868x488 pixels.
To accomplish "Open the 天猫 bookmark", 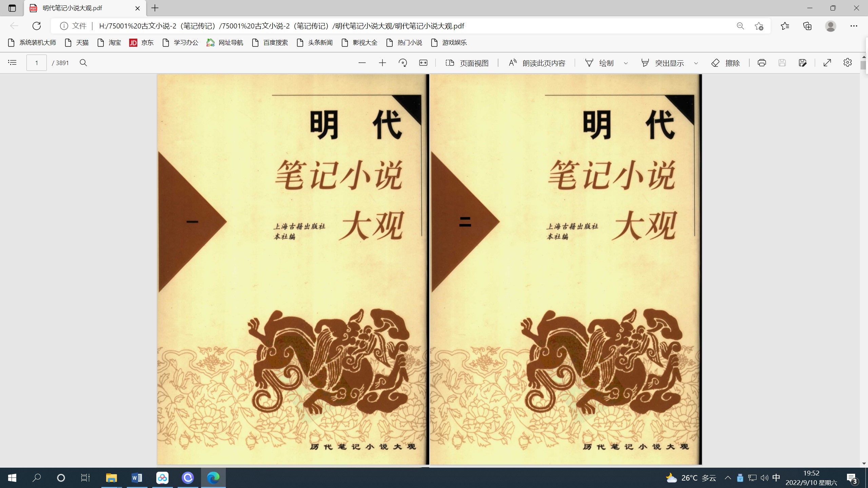I will [x=77, y=43].
